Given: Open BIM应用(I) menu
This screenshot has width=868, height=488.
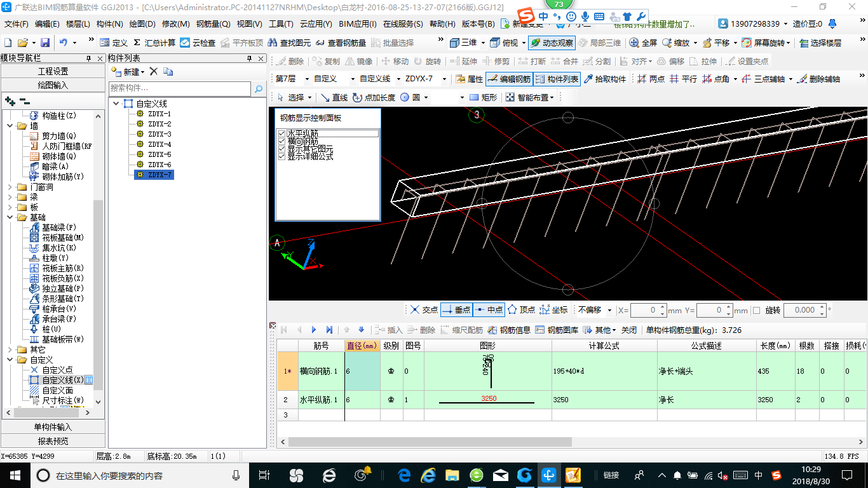Looking at the screenshot, I should pyautogui.click(x=358, y=24).
